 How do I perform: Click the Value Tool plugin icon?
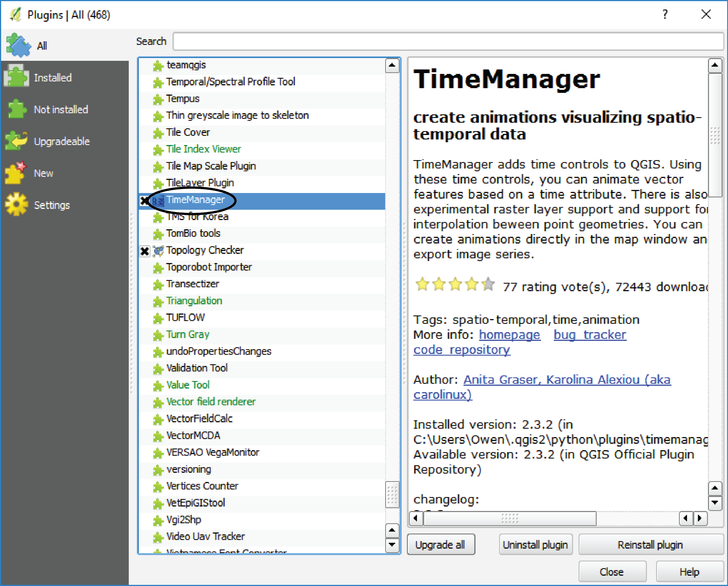(x=158, y=385)
